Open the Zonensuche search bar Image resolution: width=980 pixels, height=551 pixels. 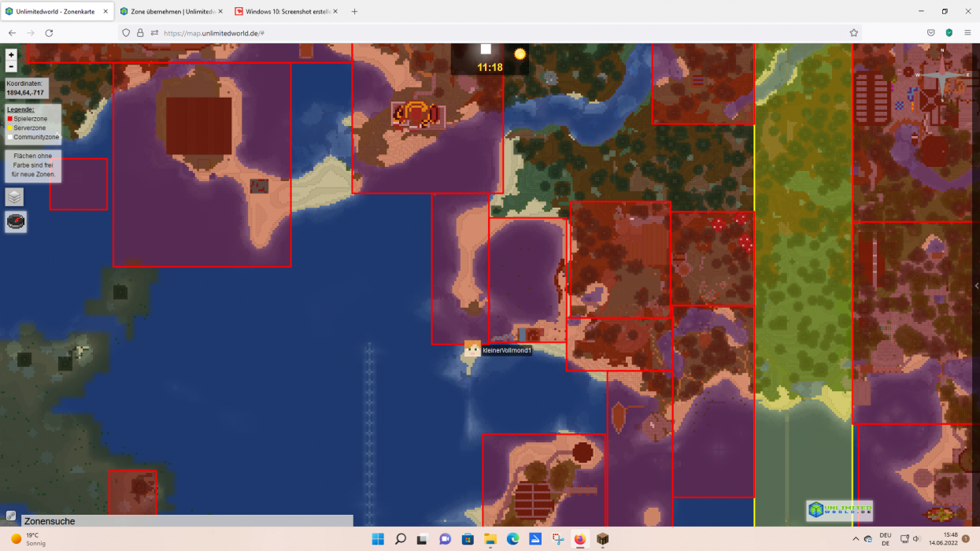coord(187,521)
